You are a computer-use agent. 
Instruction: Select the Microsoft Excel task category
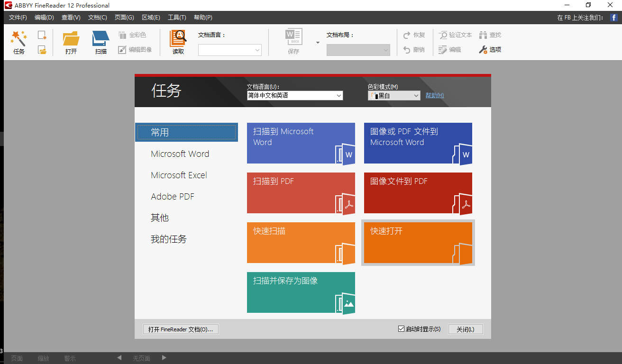(179, 175)
